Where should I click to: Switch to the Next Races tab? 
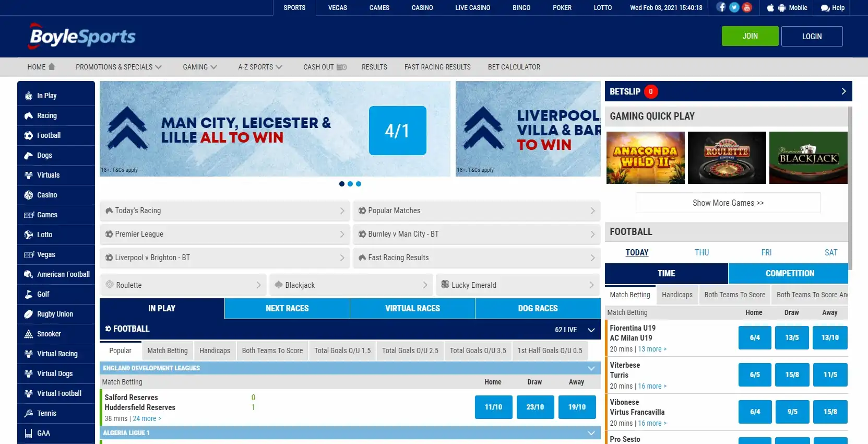287,309
